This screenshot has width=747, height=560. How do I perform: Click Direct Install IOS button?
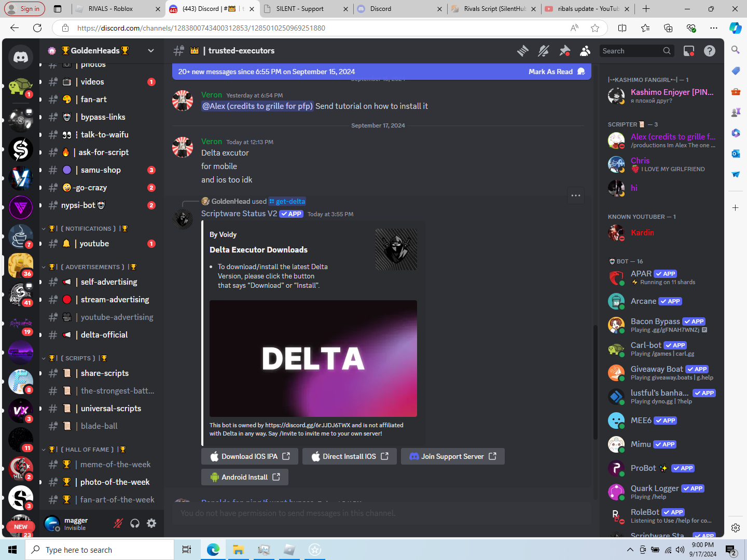pyautogui.click(x=350, y=456)
